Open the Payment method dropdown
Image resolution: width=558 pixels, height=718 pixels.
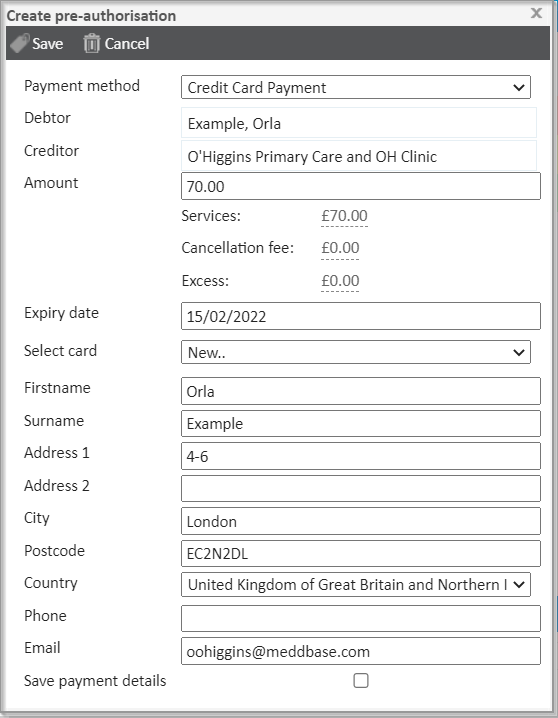[356, 87]
